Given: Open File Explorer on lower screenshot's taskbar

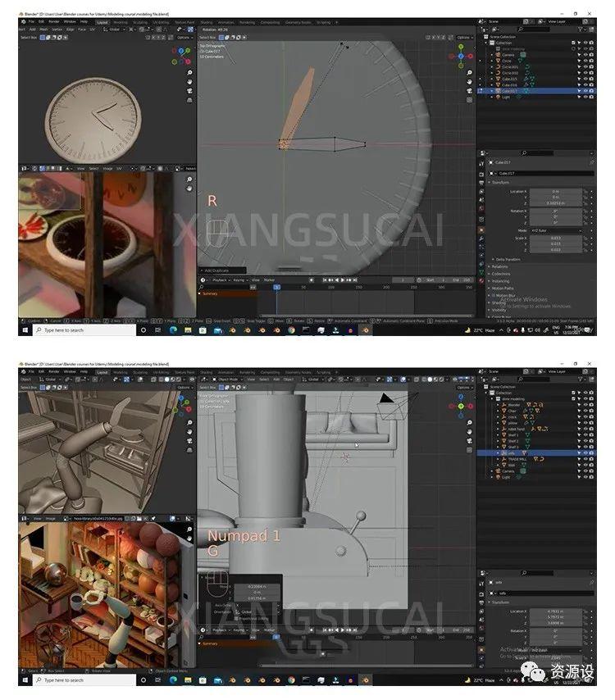Looking at the screenshot, I should point(188,680).
